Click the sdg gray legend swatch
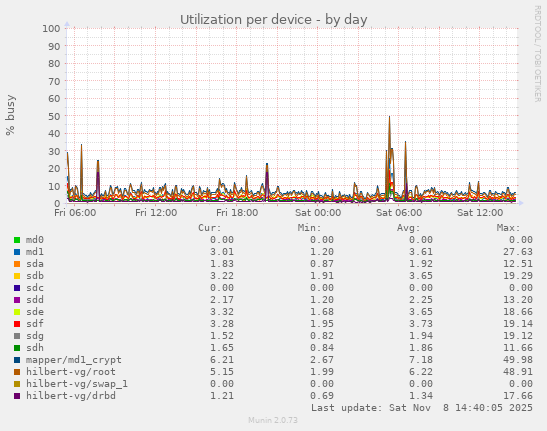This screenshot has width=547, height=431. click(17, 336)
